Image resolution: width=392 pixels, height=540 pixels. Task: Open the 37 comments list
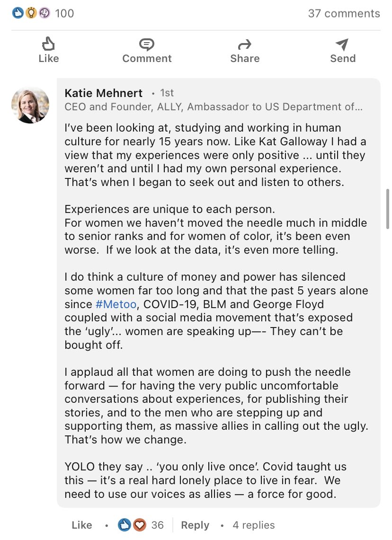pyautogui.click(x=344, y=13)
